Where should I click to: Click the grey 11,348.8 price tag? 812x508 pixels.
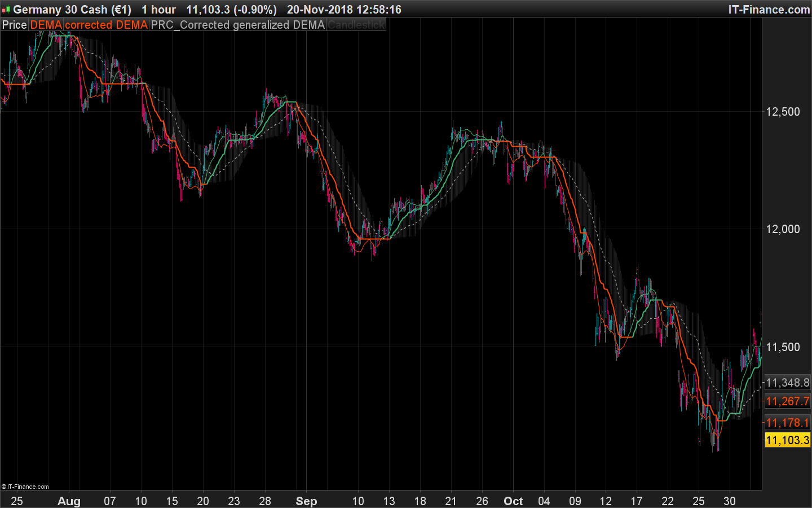(788, 383)
